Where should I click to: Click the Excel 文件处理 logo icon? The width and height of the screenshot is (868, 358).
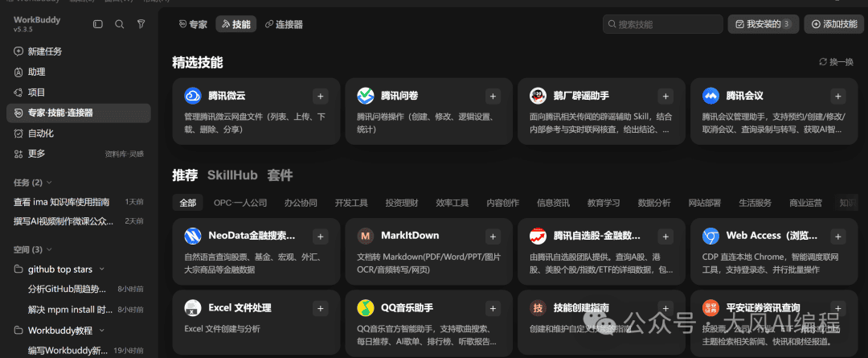tap(193, 308)
